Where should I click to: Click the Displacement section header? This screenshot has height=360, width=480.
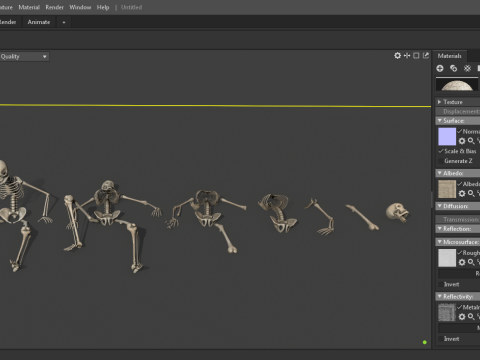coord(458,111)
